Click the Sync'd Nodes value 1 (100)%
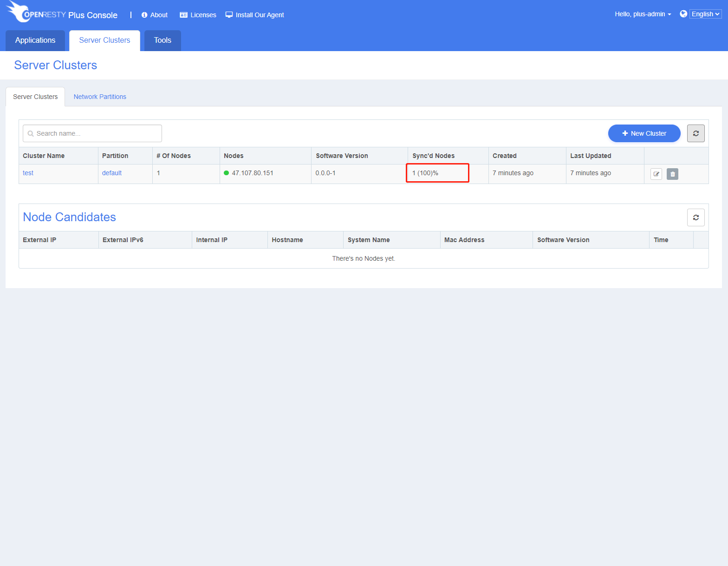The width and height of the screenshot is (728, 566). (x=425, y=173)
